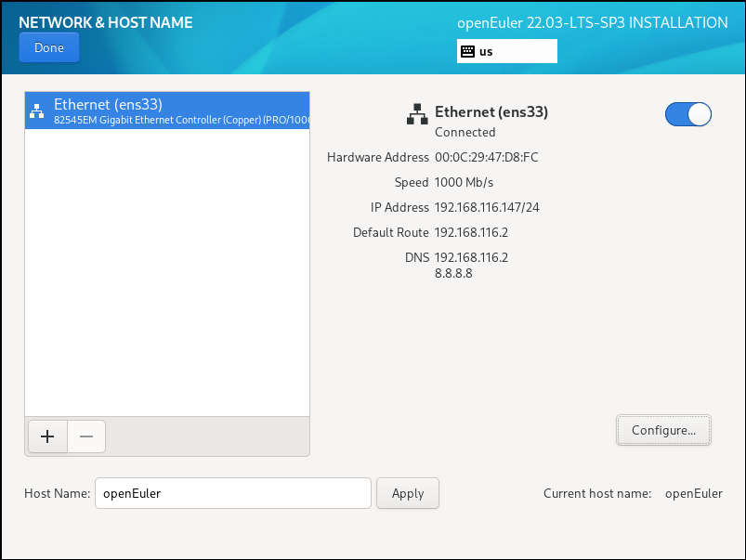Click the Host Name: label
746x560 pixels.
tap(57, 493)
